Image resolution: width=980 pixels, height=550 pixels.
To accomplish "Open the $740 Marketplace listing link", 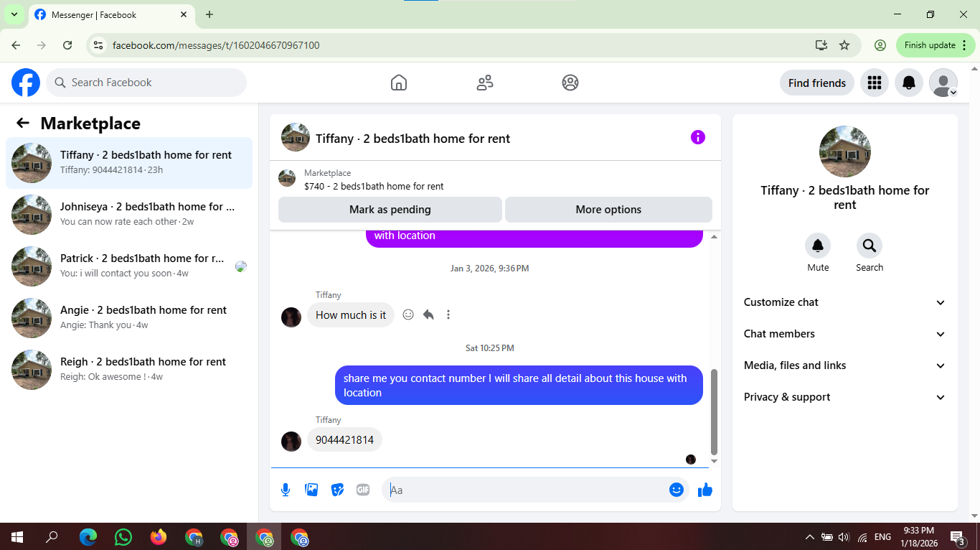I will [374, 186].
